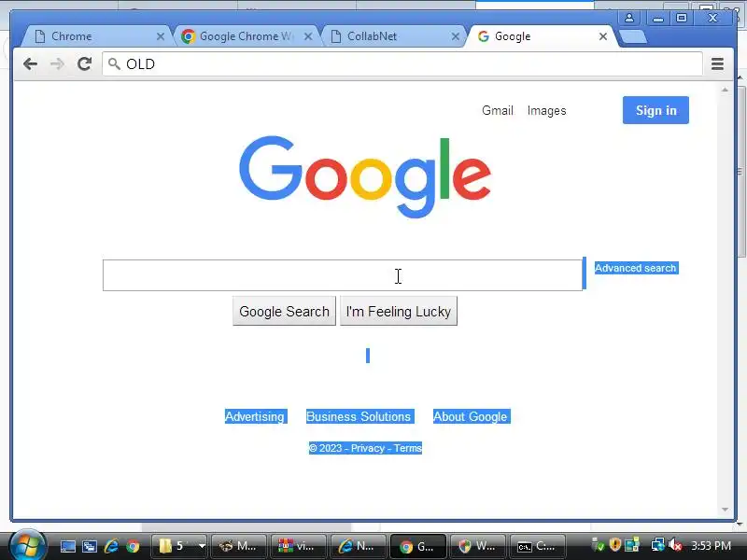This screenshot has width=747, height=560.
Task: Click the page scrollbar down arrow
Action: tap(726, 510)
